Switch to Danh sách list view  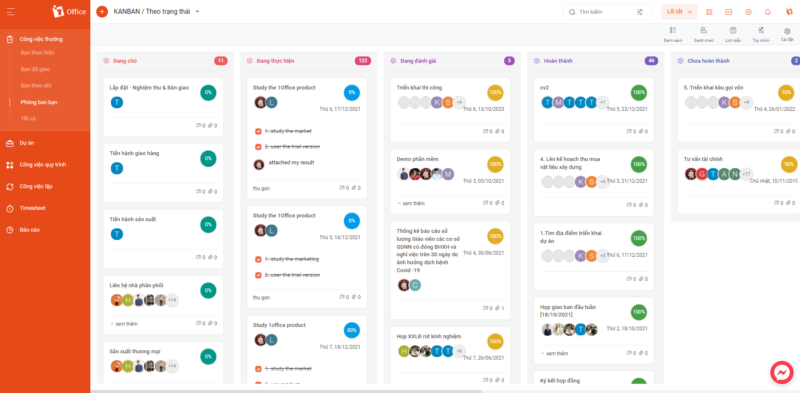[673, 34]
